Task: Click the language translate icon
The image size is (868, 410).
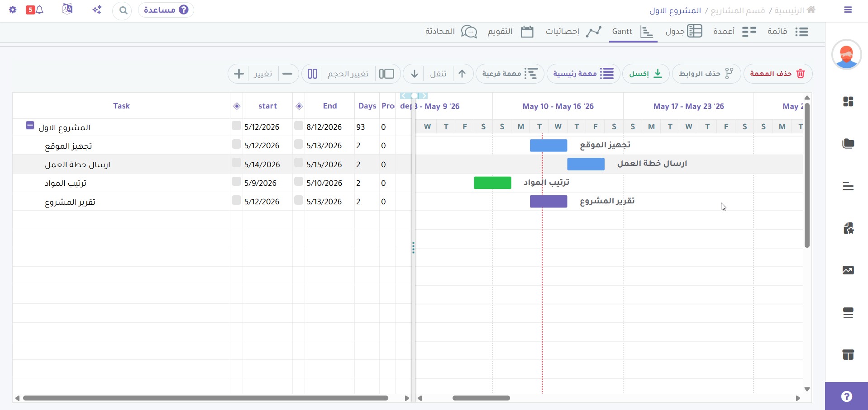Action: point(67,9)
